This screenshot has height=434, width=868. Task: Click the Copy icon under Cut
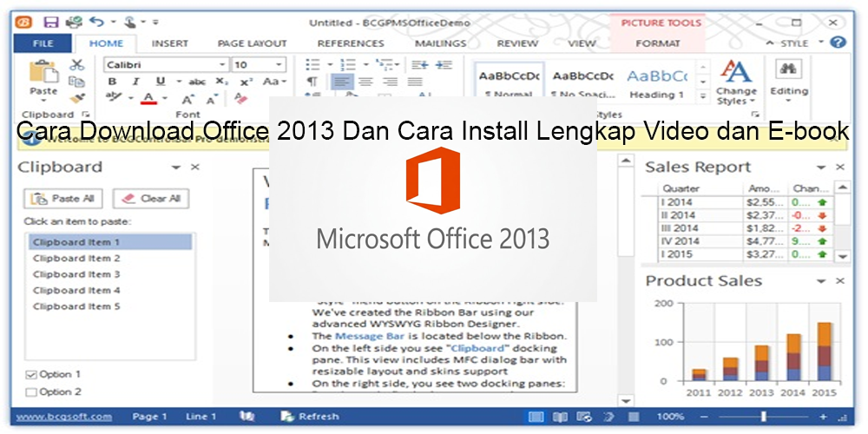pyautogui.click(x=77, y=82)
